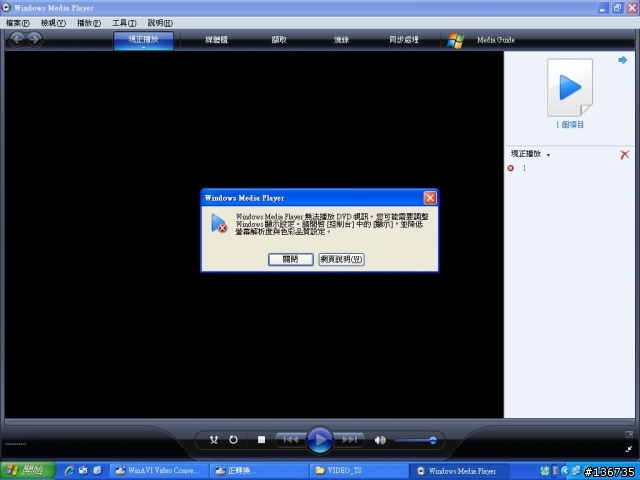Open the 檔案(F) menu

(18, 23)
